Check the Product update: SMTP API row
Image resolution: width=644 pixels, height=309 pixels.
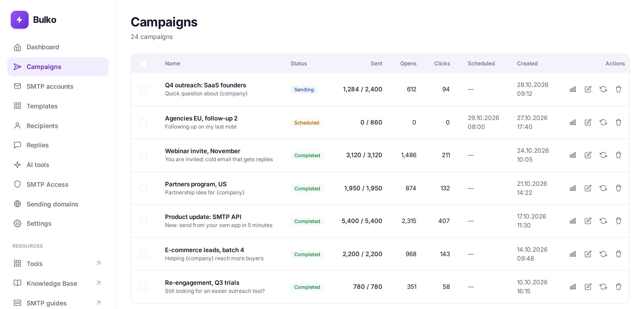click(x=144, y=221)
